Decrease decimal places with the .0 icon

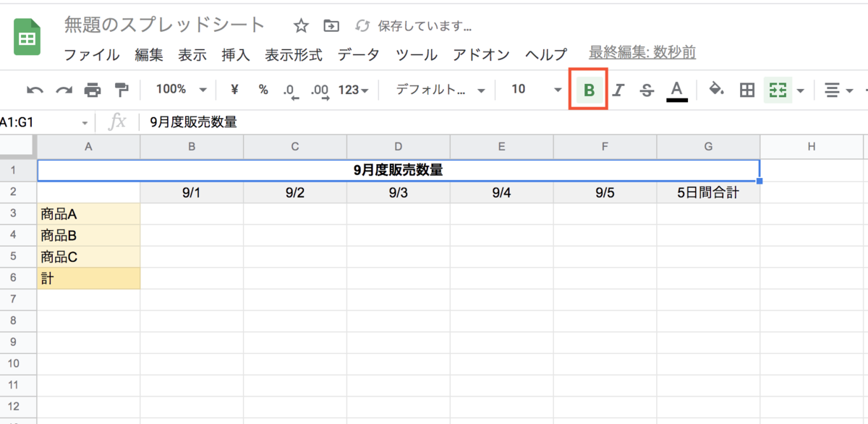[x=290, y=90]
